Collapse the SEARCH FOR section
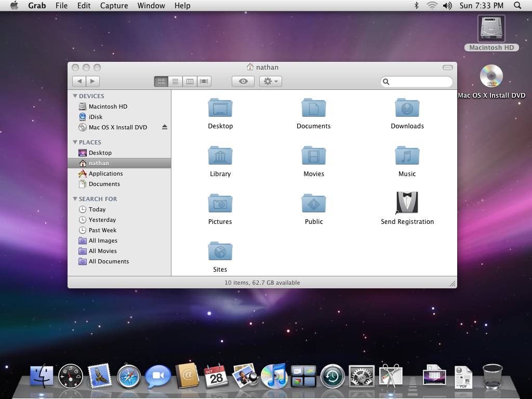This screenshot has height=399, width=532. pyautogui.click(x=76, y=198)
